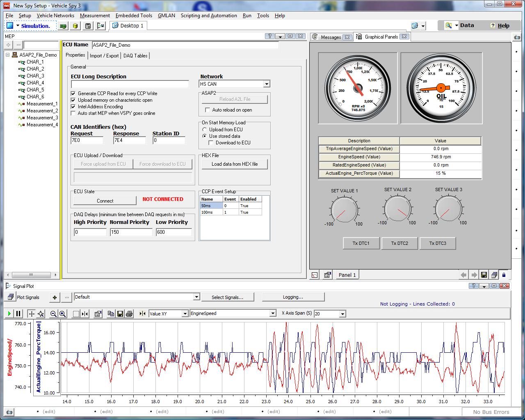525x420 pixels.
Task: Click the Connect button
Action: tap(105, 201)
